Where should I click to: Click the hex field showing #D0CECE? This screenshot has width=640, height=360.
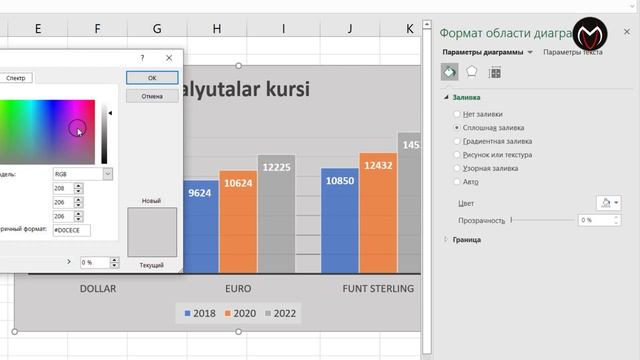(71, 230)
